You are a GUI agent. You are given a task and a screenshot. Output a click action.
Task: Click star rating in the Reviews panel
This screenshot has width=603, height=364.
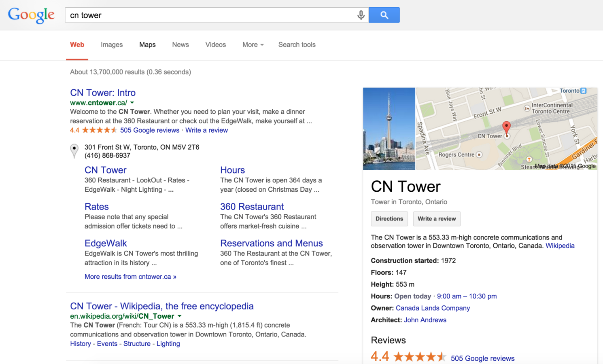point(419,357)
